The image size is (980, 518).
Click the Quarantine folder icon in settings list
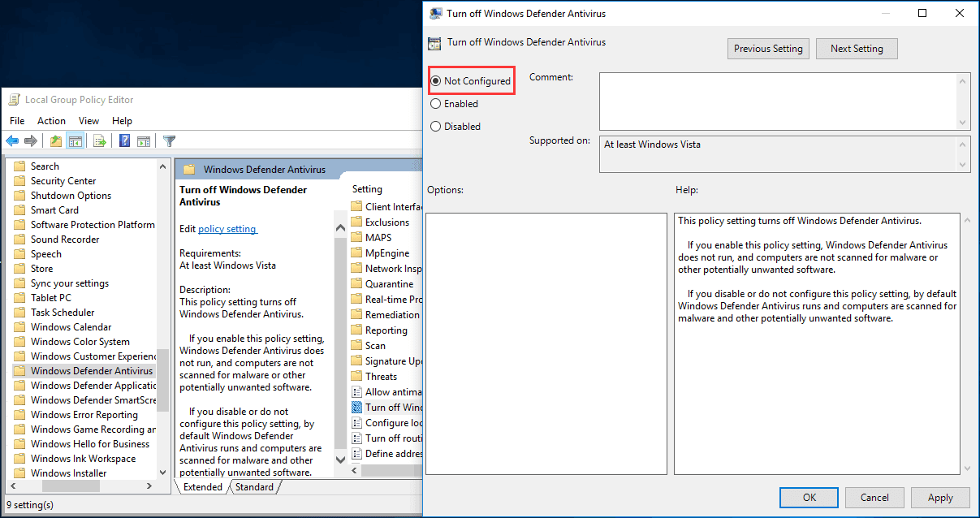coord(356,284)
